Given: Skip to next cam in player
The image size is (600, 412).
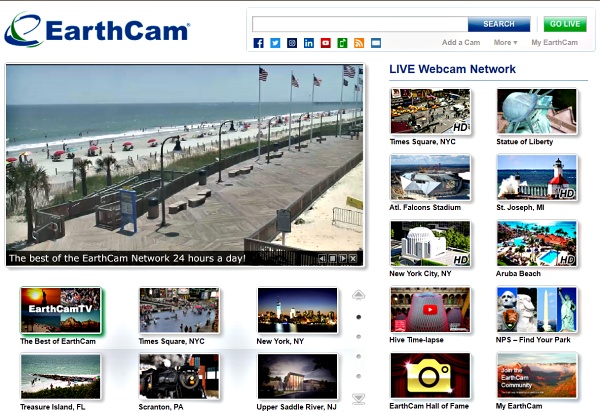Looking at the screenshot, I should point(342,259).
